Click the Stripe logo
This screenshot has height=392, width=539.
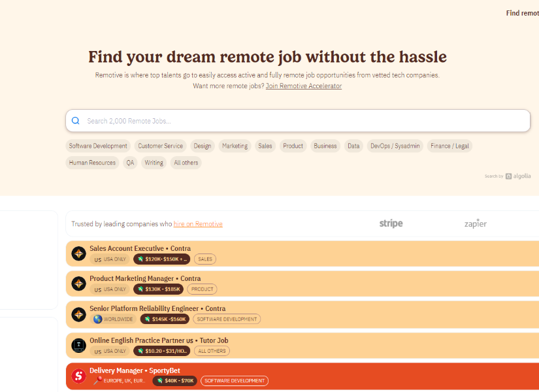pos(391,223)
